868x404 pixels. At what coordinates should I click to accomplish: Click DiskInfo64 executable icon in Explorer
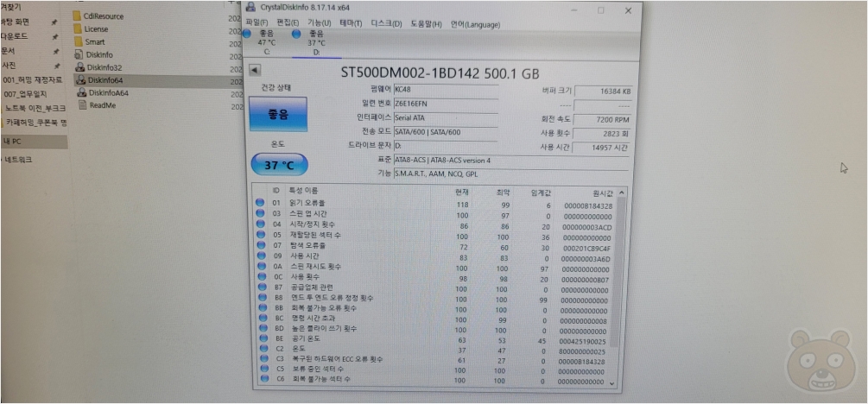coord(80,79)
